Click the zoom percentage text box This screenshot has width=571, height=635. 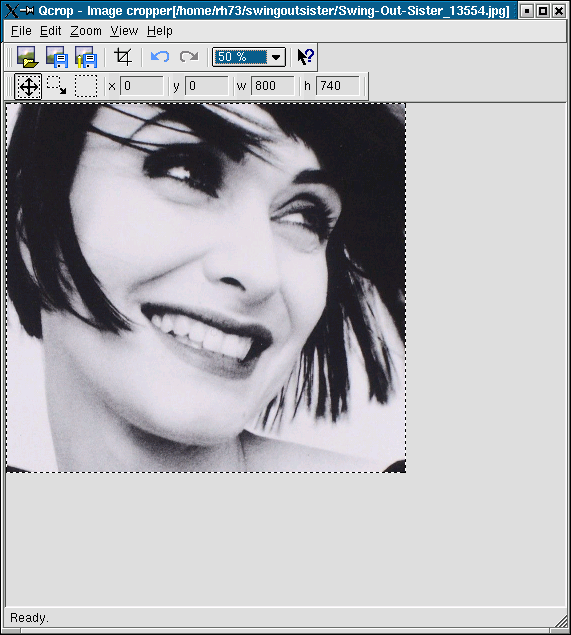[x=241, y=57]
